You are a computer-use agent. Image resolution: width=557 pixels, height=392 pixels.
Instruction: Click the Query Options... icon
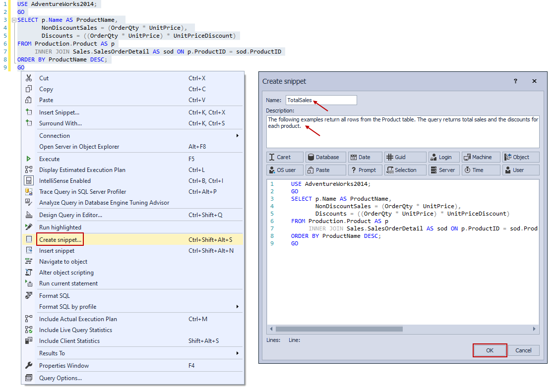pos(29,378)
